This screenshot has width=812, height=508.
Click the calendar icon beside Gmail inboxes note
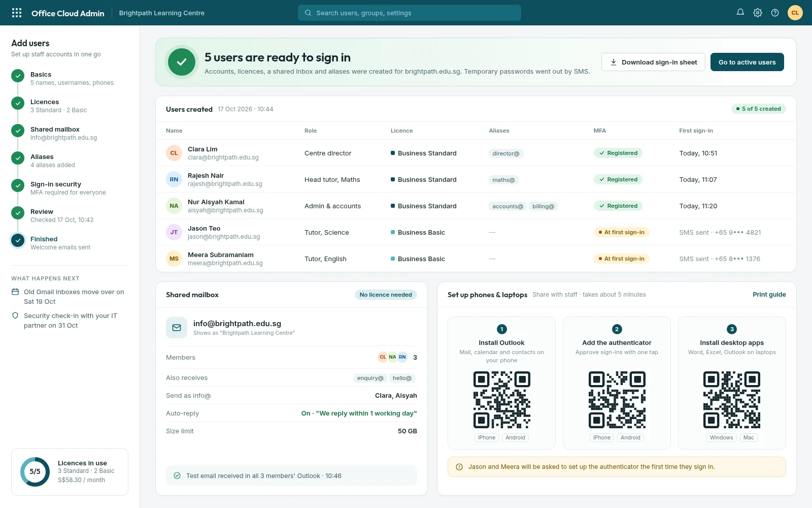coord(15,292)
